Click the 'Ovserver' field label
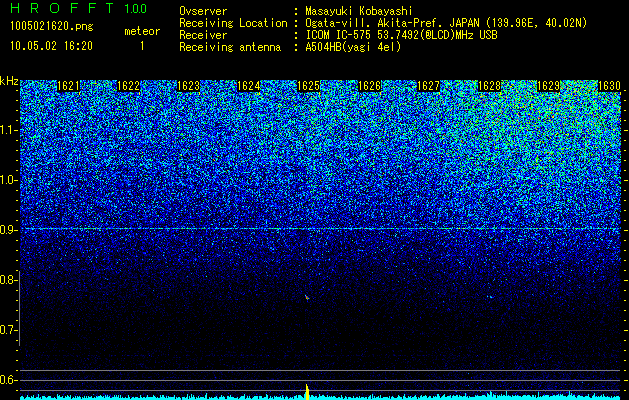The image size is (629, 400). (203, 11)
